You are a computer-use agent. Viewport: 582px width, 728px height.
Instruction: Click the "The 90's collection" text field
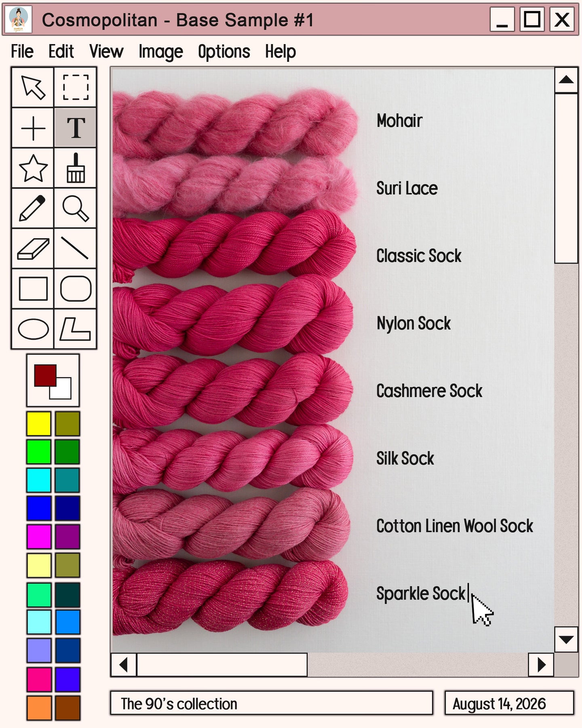click(x=271, y=703)
